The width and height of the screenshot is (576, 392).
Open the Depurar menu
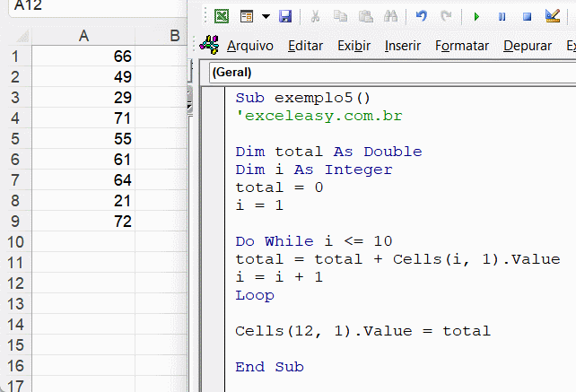pyautogui.click(x=528, y=46)
